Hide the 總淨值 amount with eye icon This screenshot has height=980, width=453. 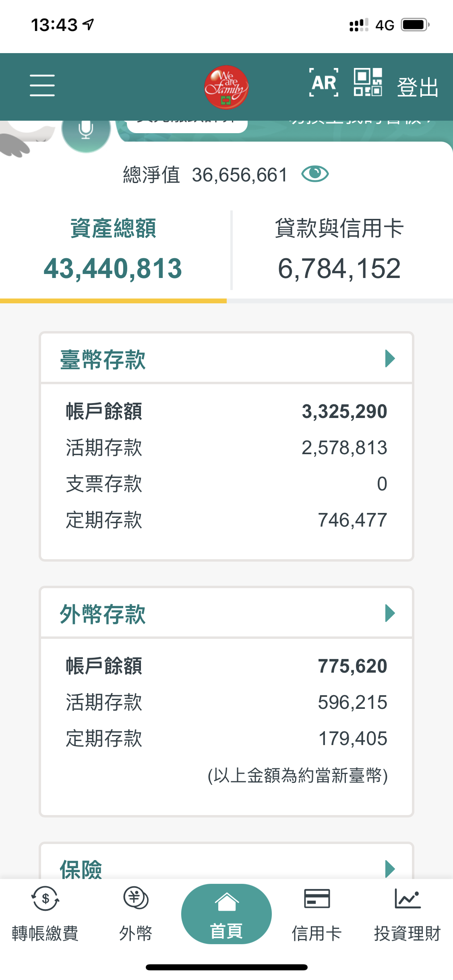coord(315,174)
